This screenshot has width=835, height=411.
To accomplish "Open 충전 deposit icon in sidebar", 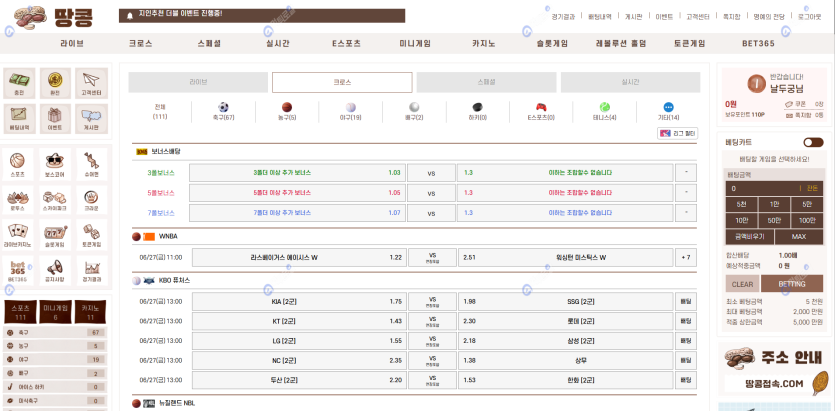I will 20,80.
